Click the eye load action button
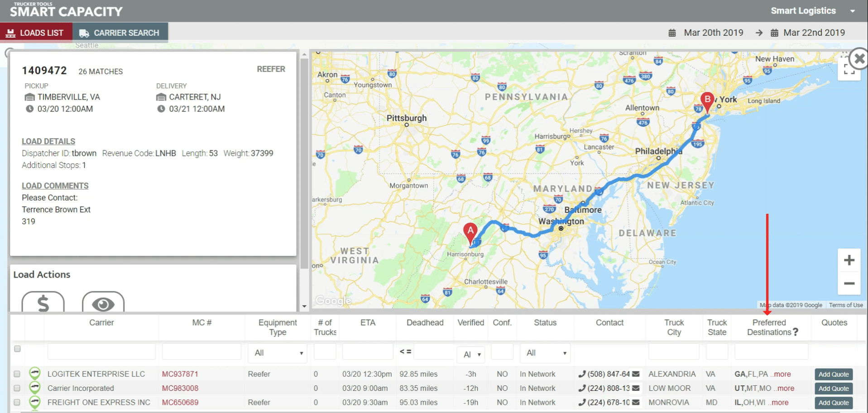This screenshot has height=413, width=868. click(x=103, y=303)
